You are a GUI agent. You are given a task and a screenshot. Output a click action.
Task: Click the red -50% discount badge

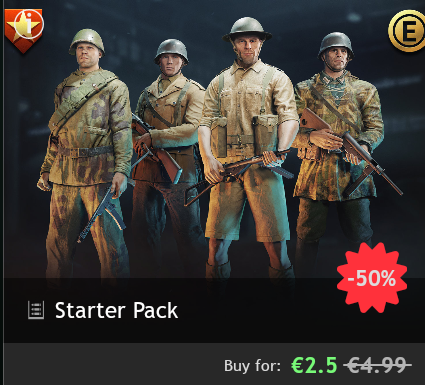[x=372, y=278]
